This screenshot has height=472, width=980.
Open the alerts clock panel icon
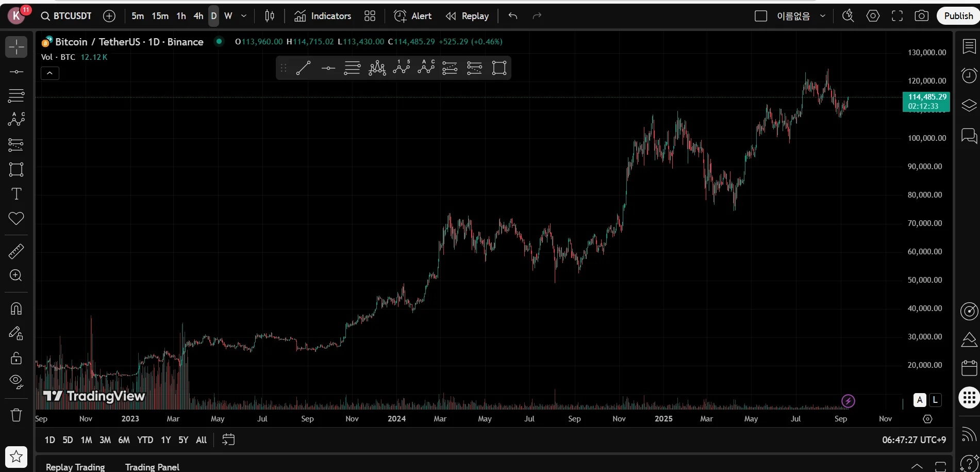pyautogui.click(x=969, y=76)
